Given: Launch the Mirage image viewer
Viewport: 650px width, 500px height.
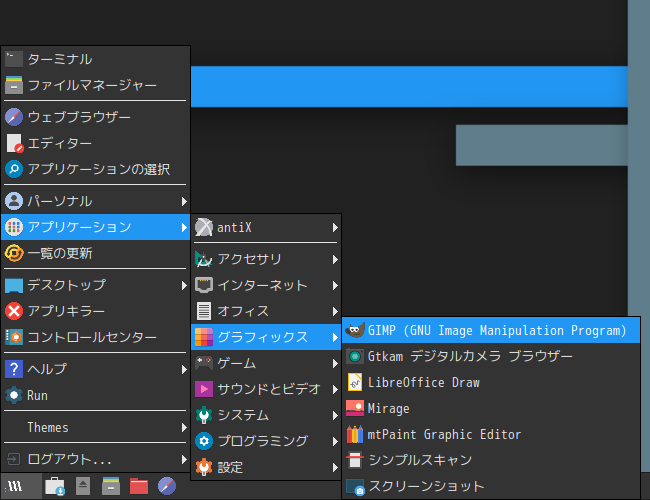Looking at the screenshot, I should click(x=491, y=408).
